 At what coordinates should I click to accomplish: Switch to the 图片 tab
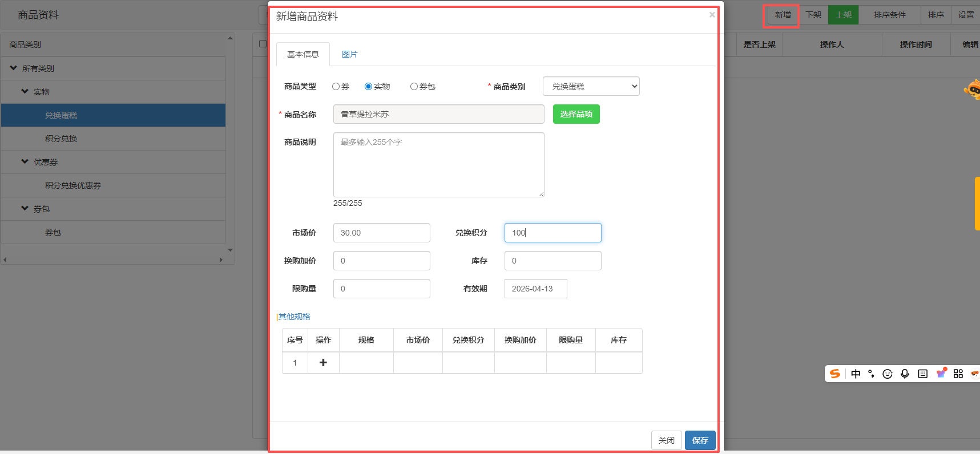[349, 54]
